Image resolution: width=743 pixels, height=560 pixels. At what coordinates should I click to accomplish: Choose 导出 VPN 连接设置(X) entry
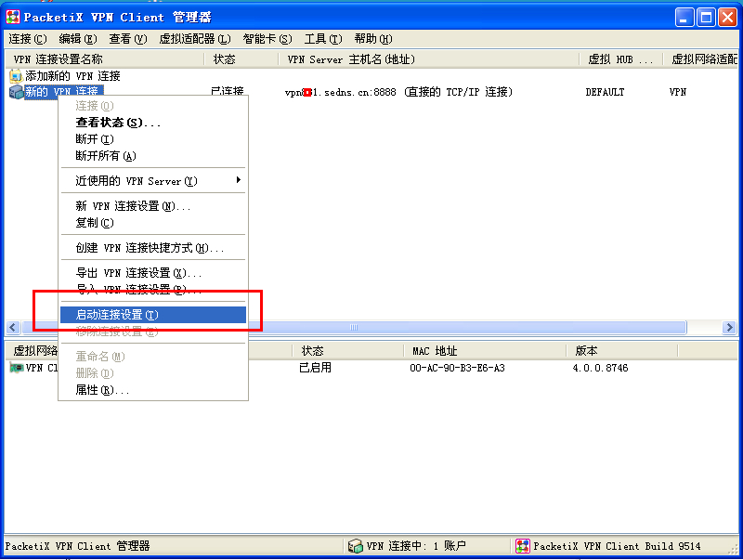coord(153,273)
